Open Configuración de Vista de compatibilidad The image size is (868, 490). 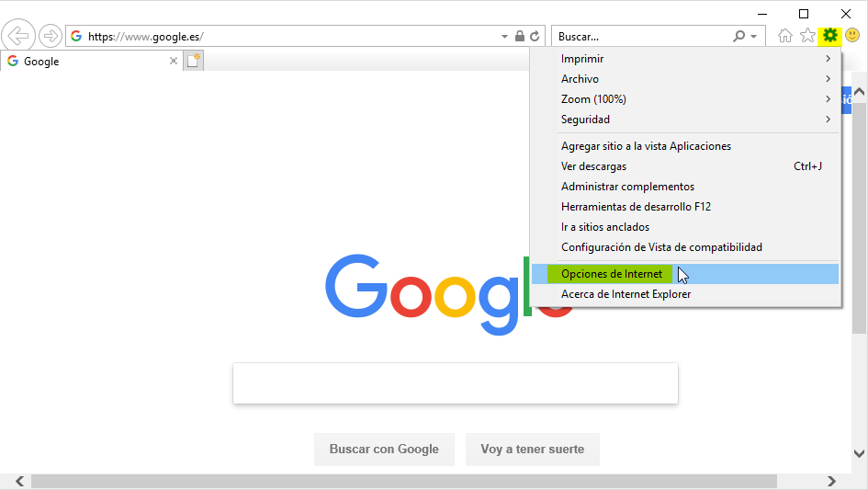685,247
